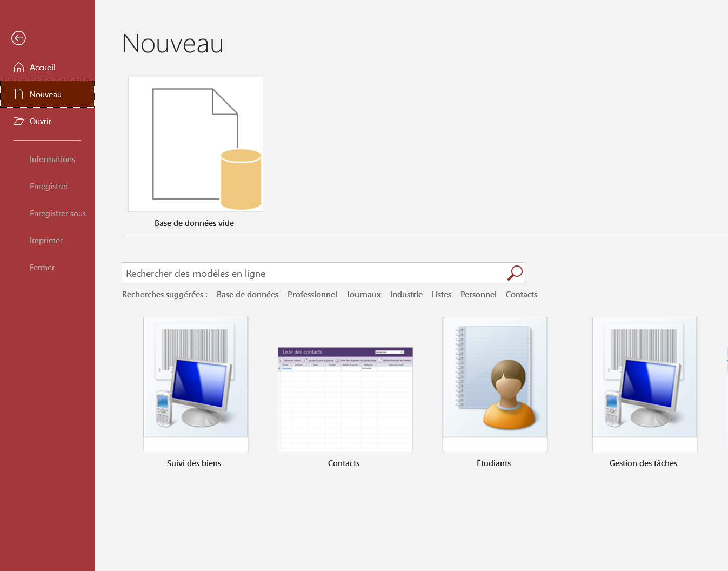Click the Nouveau document icon in sidebar
This screenshot has height=571, width=728.
[19, 94]
